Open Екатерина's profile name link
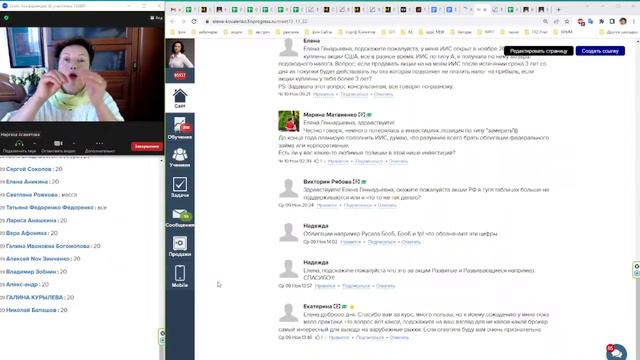The height and width of the screenshot is (360, 640). pyautogui.click(x=318, y=307)
